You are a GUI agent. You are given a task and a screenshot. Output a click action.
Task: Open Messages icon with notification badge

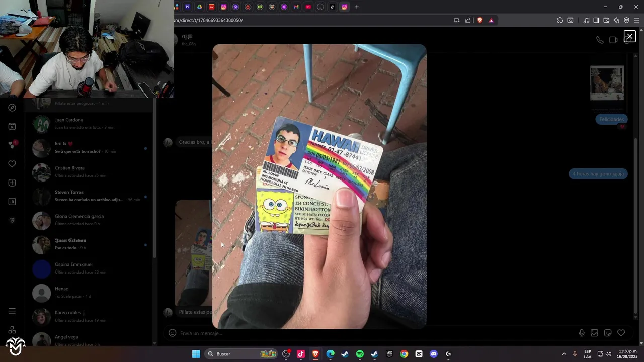[12, 145]
